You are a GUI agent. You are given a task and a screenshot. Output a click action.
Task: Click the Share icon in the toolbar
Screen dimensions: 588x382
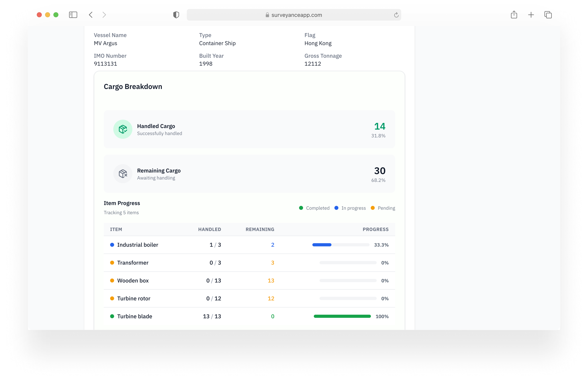coord(514,15)
